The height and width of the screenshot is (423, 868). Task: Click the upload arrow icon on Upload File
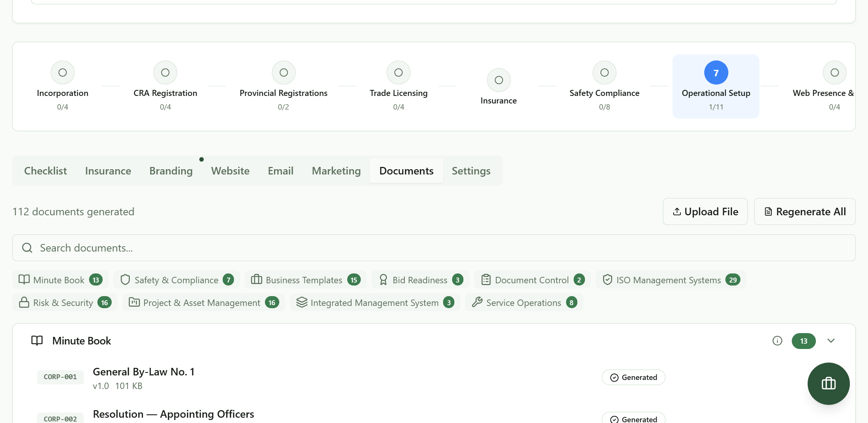pos(677,211)
